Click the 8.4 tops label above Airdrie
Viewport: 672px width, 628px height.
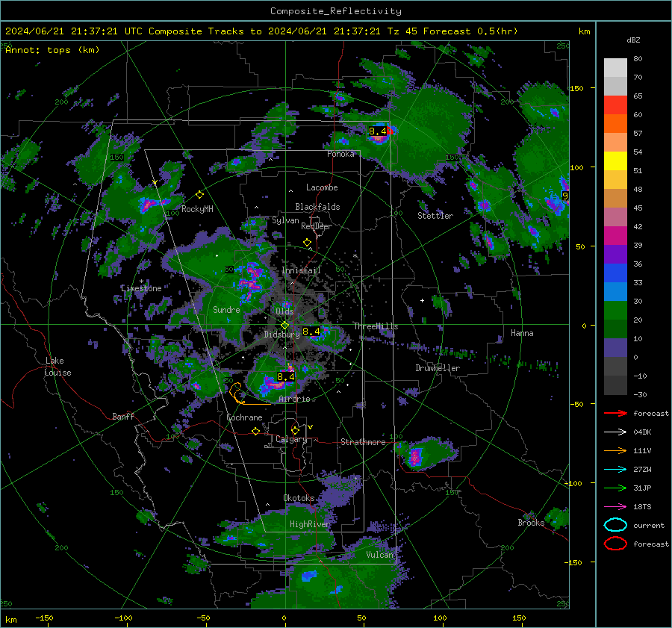[x=285, y=377]
